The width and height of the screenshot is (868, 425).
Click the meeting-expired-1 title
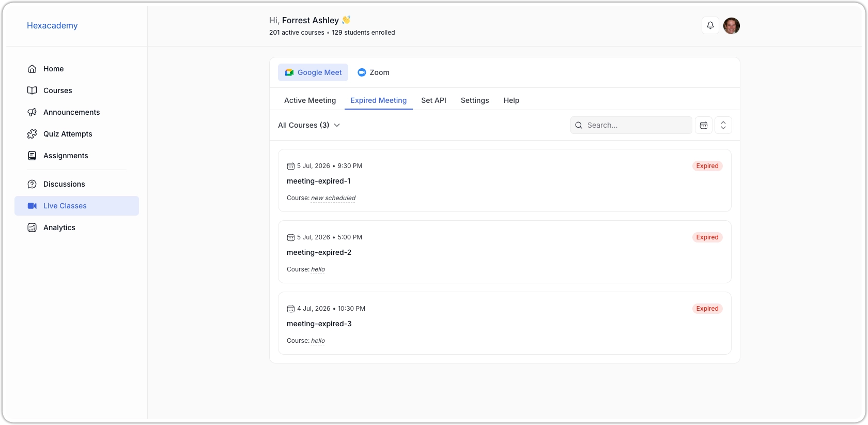pyautogui.click(x=319, y=181)
